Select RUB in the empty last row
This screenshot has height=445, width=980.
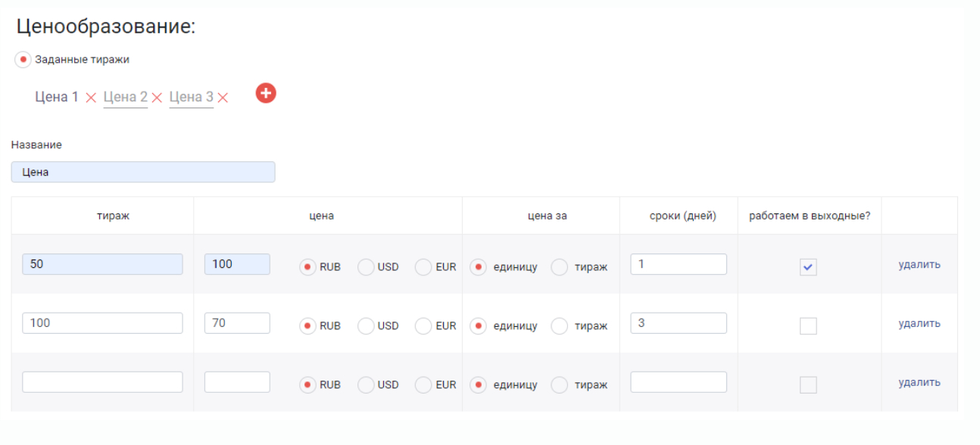307,385
